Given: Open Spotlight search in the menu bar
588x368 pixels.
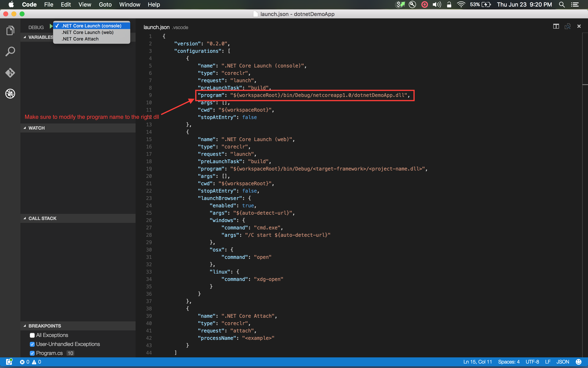Looking at the screenshot, I should pyautogui.click(x=562, y=5).
